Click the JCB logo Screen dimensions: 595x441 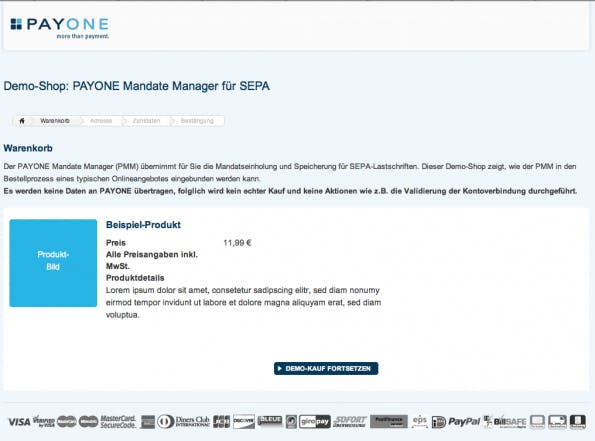221,422
